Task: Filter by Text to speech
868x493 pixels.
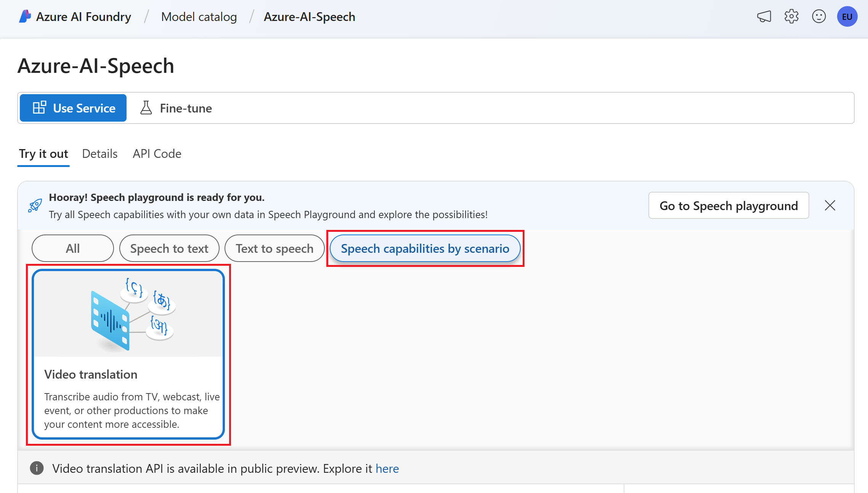Action: click(274, 248)
